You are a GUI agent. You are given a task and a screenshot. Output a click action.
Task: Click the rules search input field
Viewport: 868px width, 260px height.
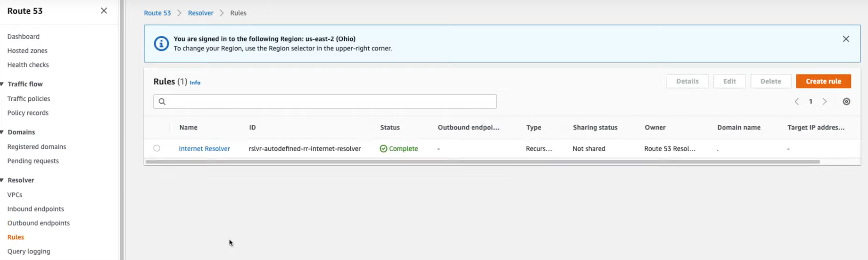point(325,102)
